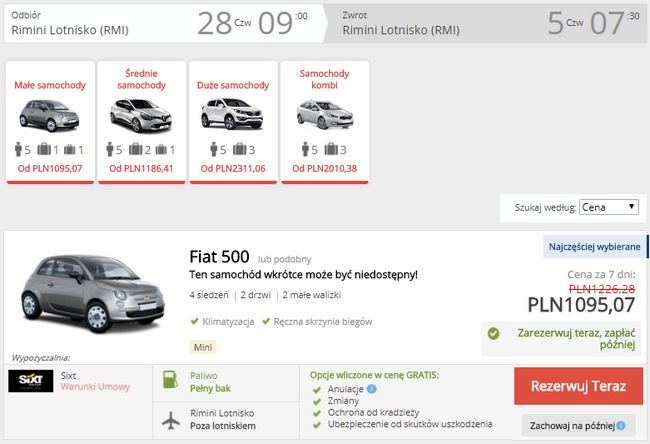Click the green check icon next to Zarezerwuj teraz
The width and height of the screenshot is (650, 444).
tap(493, 333)
